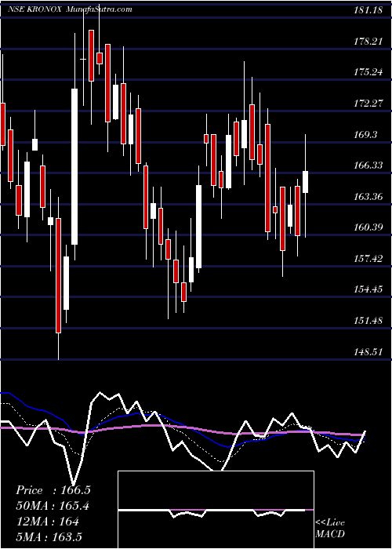Click the 50MA : 165.4 readout
The height and width of the screenshot is (549, 392).
point(53,506)
